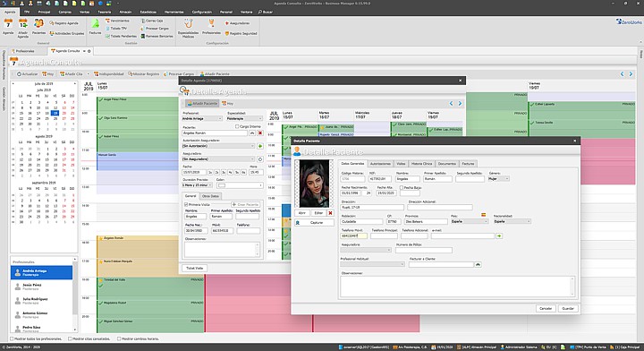
Task: Open the Duración Prevista dropdown
Action: click(x=197, y=185)
